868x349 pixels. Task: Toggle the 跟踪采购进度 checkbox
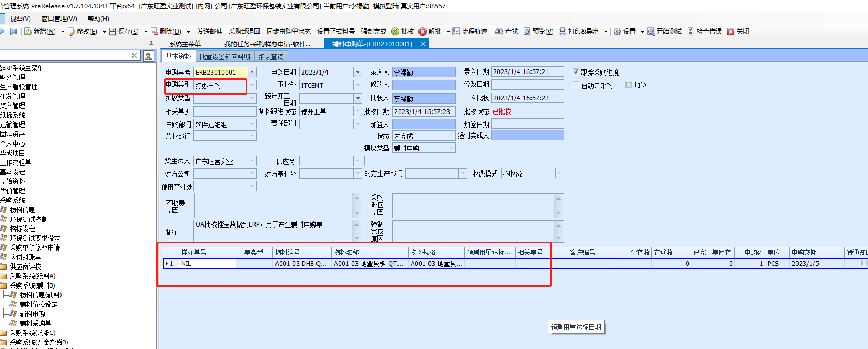[x=576, y=72]
